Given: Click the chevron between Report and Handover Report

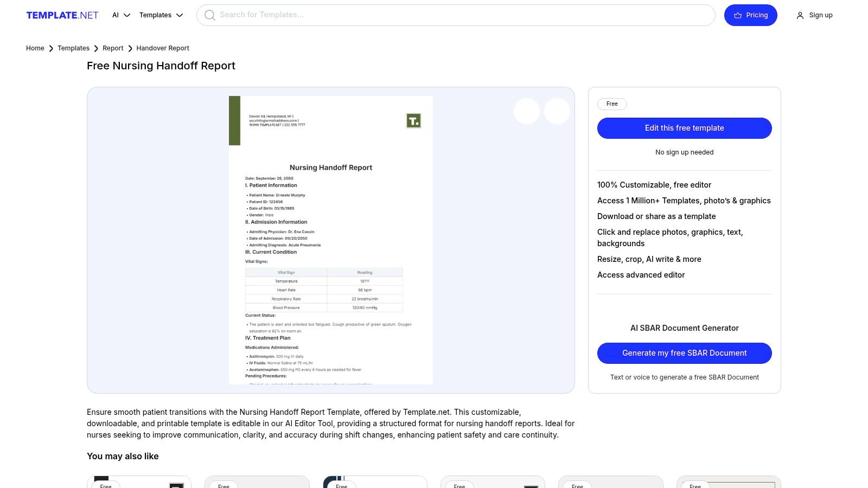Looking at the screenshot, I should tap(130, 48).
